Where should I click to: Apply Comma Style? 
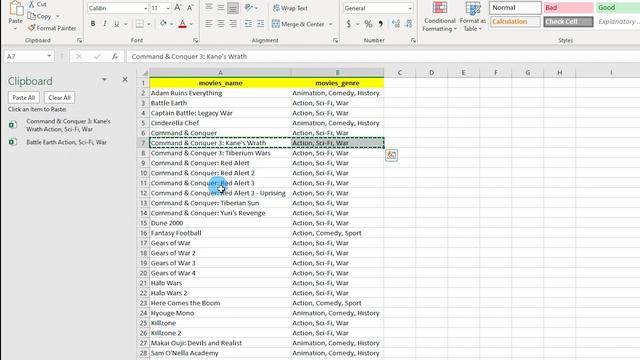click(380, 24)
